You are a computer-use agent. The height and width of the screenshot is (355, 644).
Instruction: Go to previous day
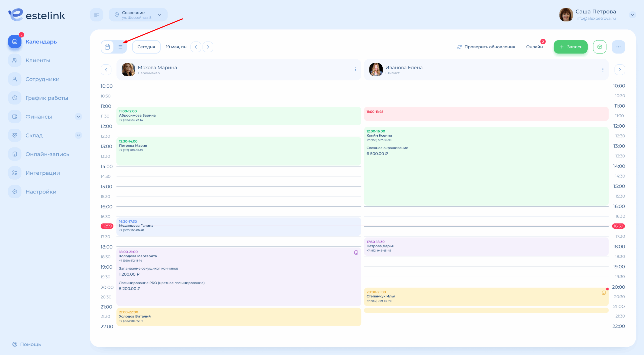[x=196, y=47]
